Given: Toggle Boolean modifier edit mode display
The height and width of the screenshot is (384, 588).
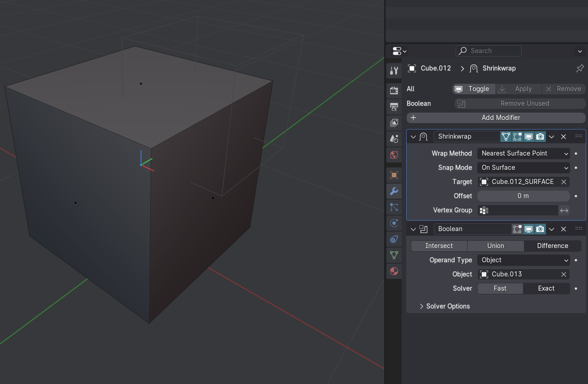Looking at the screenshot, I should (x=517, y=229).
